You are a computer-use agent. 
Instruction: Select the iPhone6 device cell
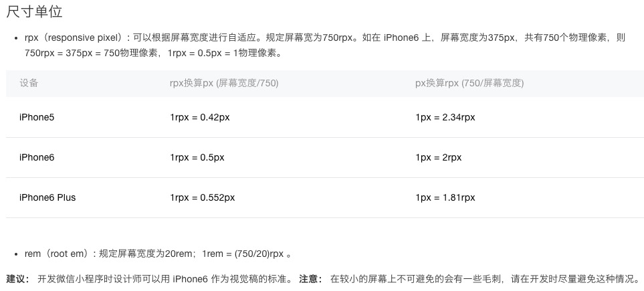tap(37, 157)
